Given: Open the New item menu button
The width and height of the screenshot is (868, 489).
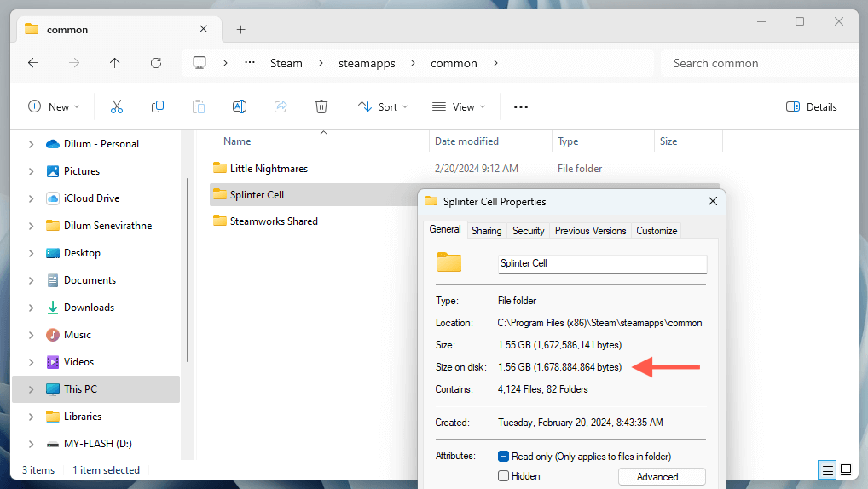Looking at the screenshot, I should [54, 106].
